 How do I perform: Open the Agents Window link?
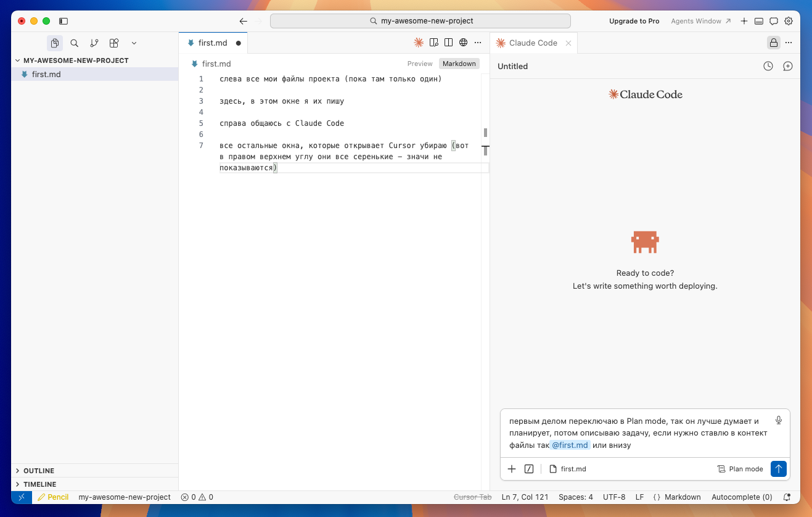point(701,21)
